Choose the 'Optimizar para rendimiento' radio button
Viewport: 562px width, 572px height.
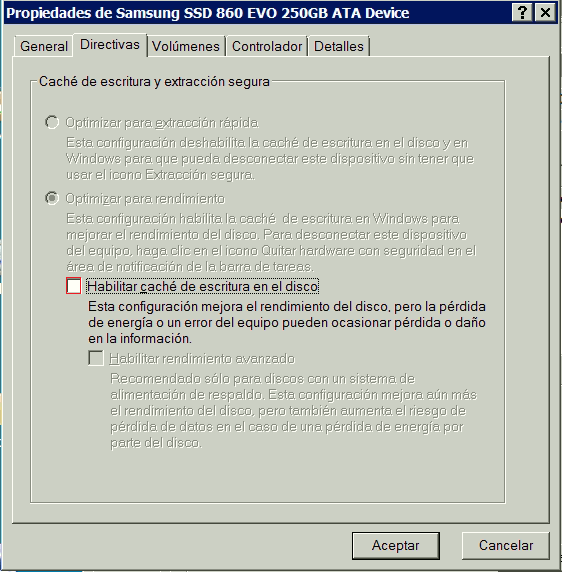pos(52,198)
